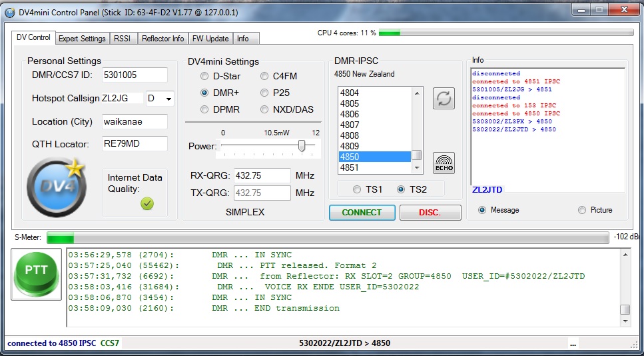
Task: Open the Hotspot Callsign suffix dropdown
Action: pyautogui.click(x=168, y=99)
